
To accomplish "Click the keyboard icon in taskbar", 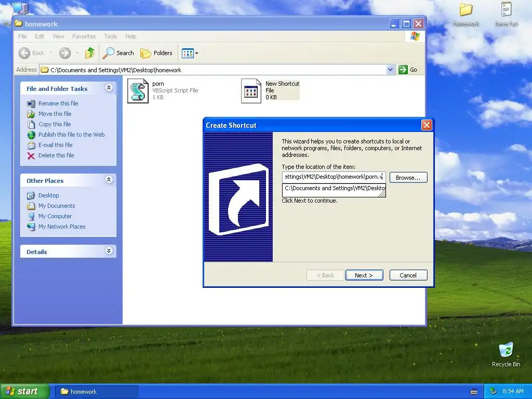I will (x=474, y=392).
